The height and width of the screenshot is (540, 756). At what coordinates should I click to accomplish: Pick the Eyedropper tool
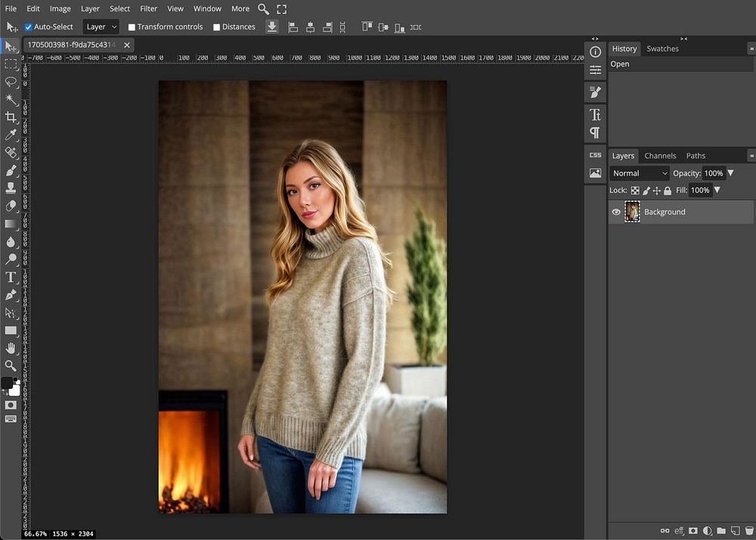11,135
